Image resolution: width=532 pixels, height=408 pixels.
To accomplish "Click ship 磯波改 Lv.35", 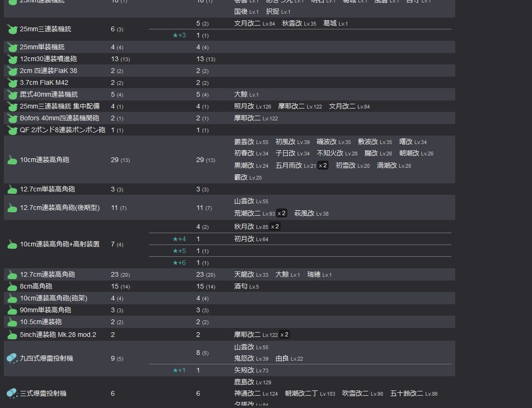I will 334,142.
